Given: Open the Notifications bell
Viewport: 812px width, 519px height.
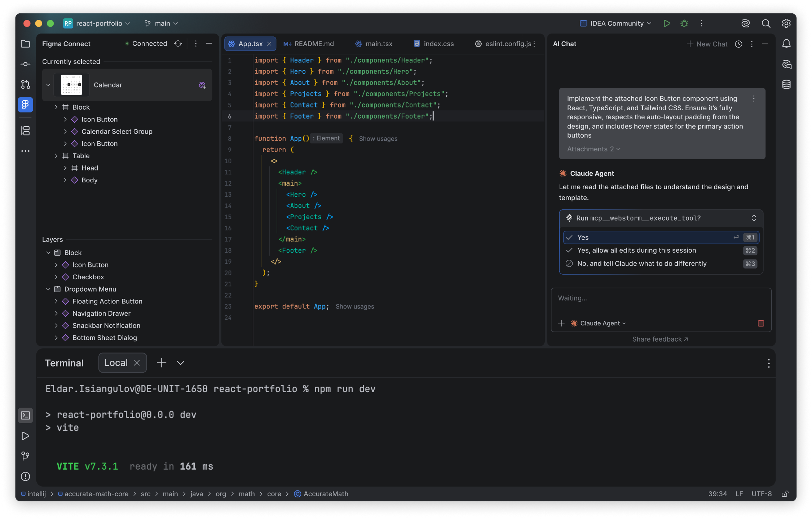Looking at the screenshot, I should tap(786, 44).
